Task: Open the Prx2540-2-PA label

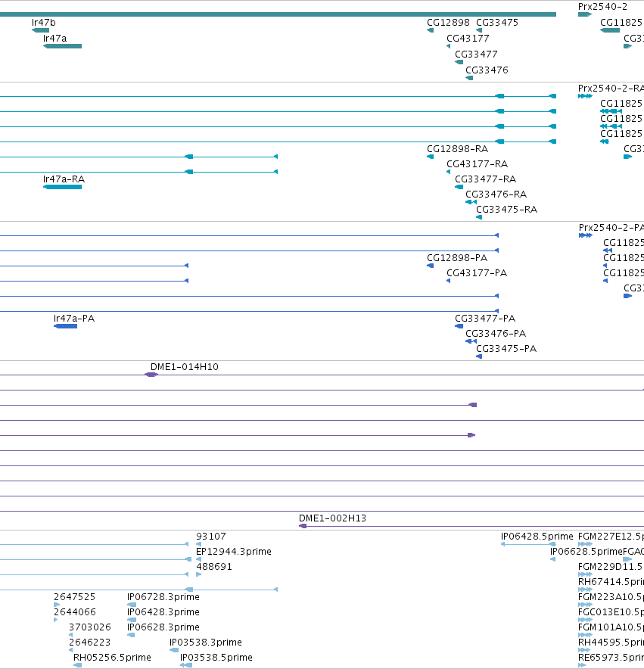Action: point(611,228)
